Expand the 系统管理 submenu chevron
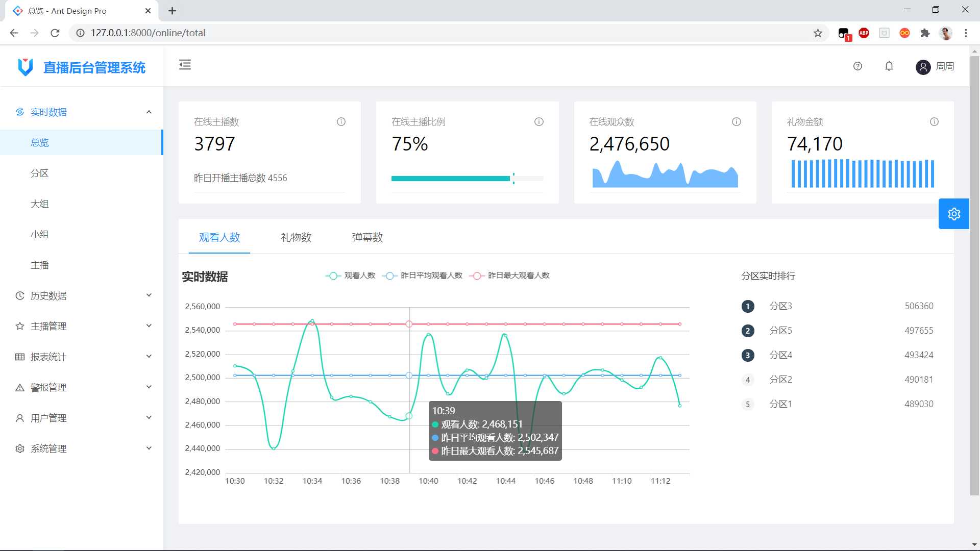This screenshot has width=980, height=551. 149,448
